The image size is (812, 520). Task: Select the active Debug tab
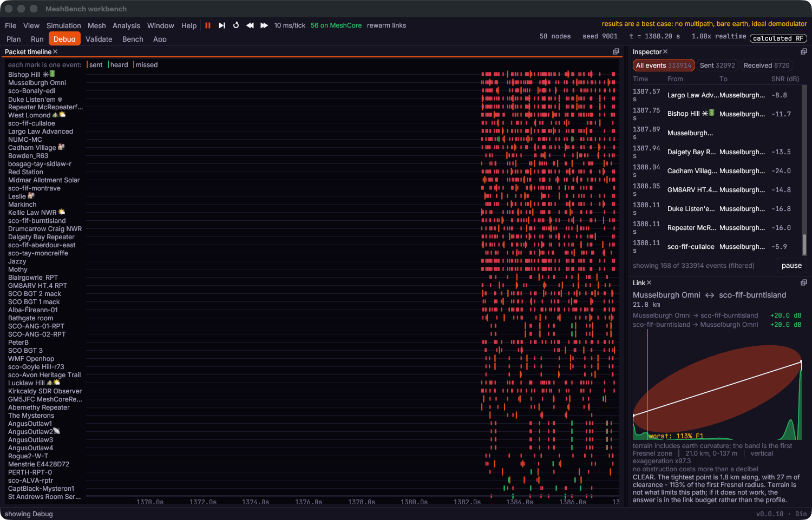(64, 39)
